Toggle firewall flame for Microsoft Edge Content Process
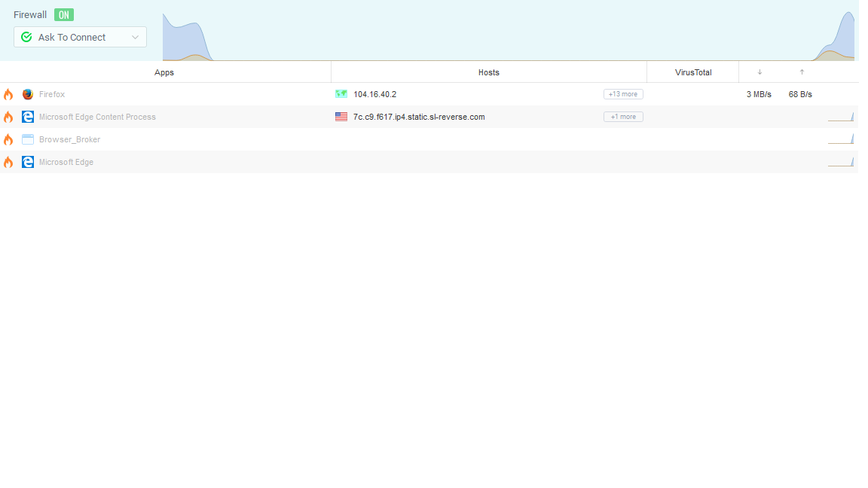Screen dimensions: 868x488 point(8,117)
